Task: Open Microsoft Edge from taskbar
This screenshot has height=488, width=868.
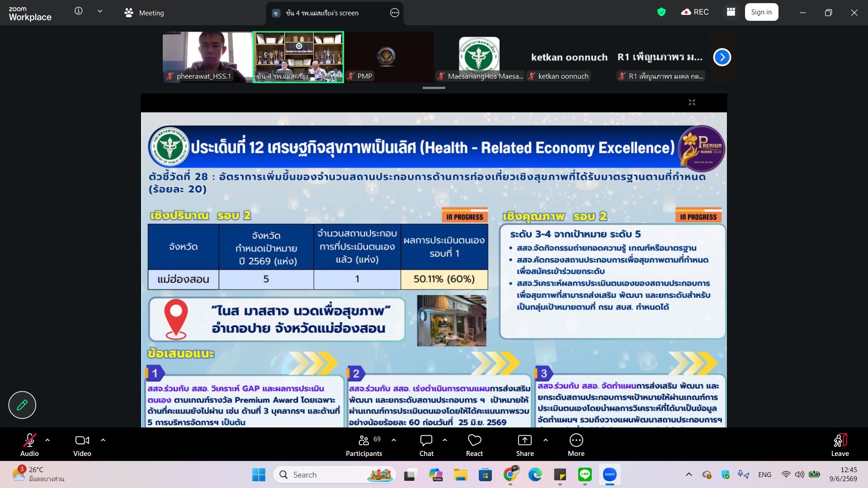Action: coord(535,475)
